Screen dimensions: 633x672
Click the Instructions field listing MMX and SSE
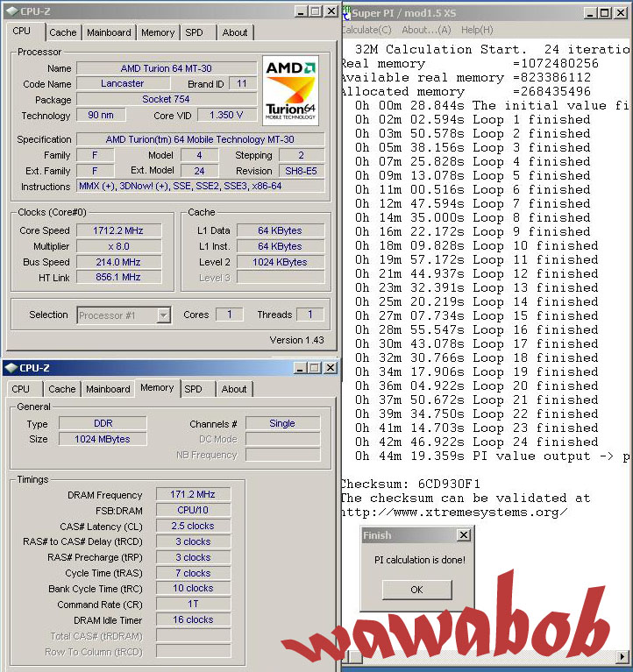coord(200,186)
